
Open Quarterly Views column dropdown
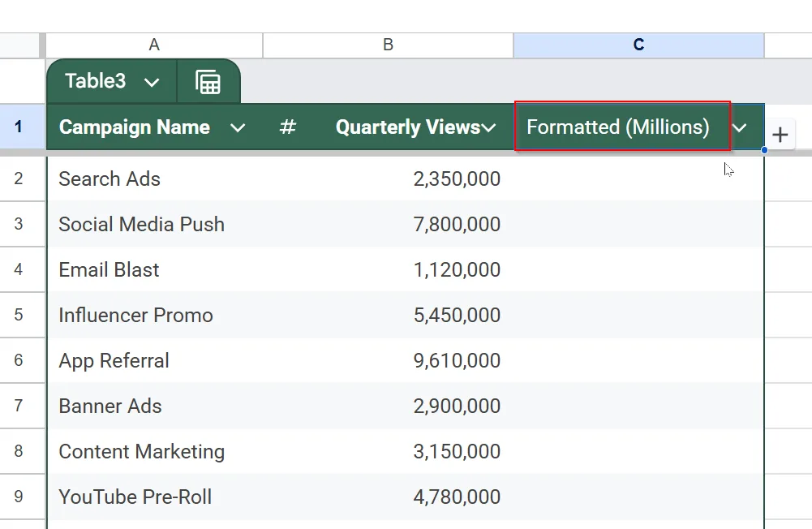488,127
